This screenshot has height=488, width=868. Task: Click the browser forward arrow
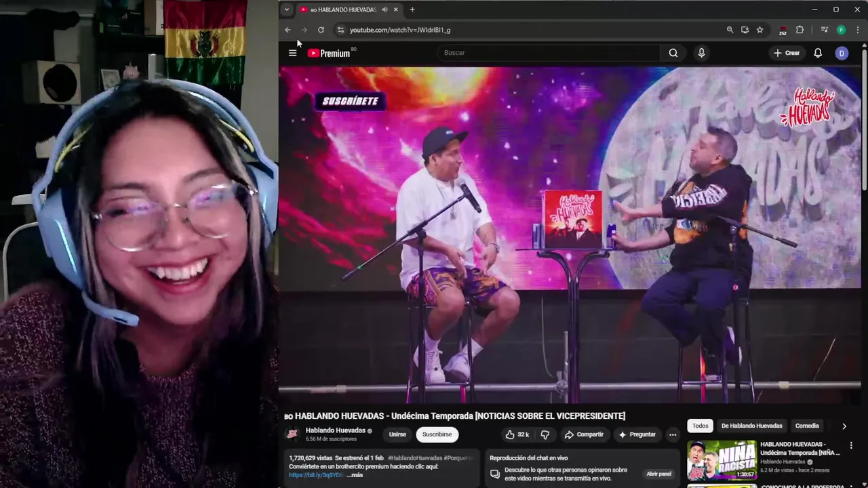[304, 30]
